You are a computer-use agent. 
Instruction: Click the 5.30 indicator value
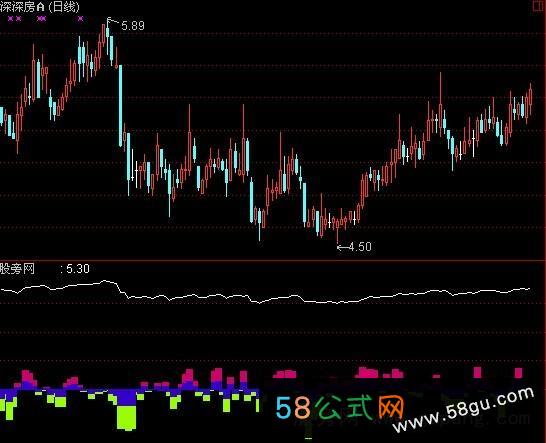(x=78, y=269)
